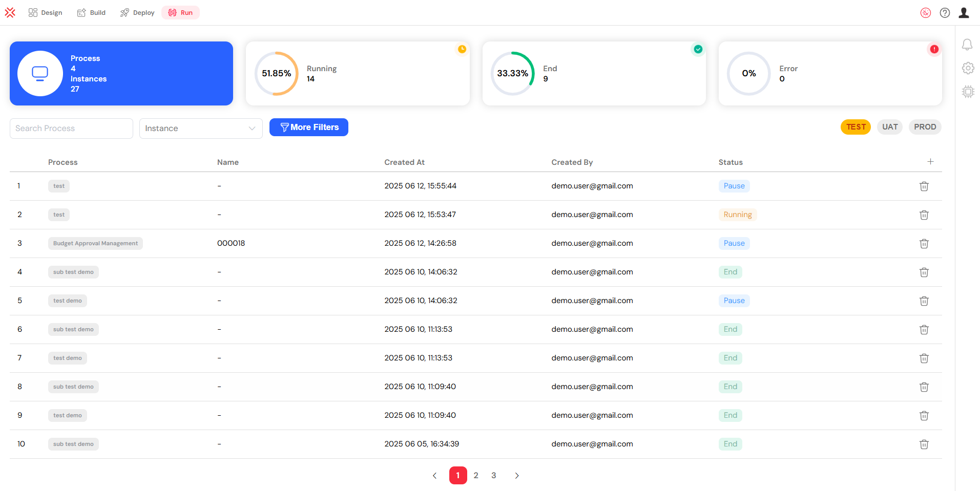Switch to the Design tab
Viewport: 980px width, 491px height.
click(x=45, y=12)
